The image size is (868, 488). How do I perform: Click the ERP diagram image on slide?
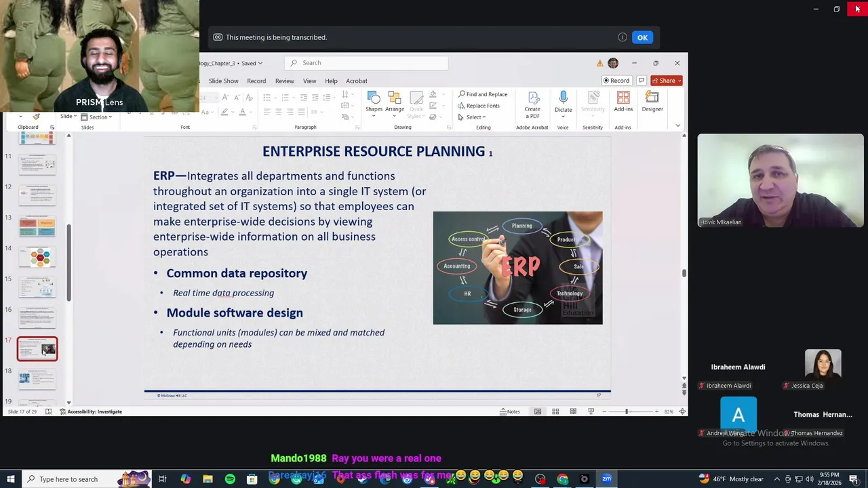pos(517,268)
